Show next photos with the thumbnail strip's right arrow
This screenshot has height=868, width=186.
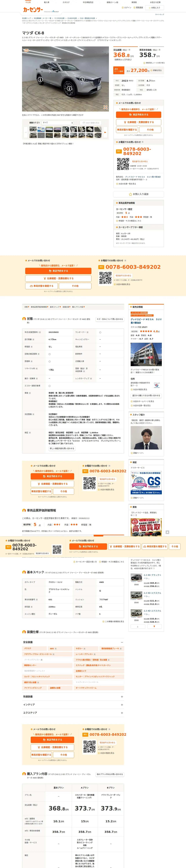(x=105, y=132)
